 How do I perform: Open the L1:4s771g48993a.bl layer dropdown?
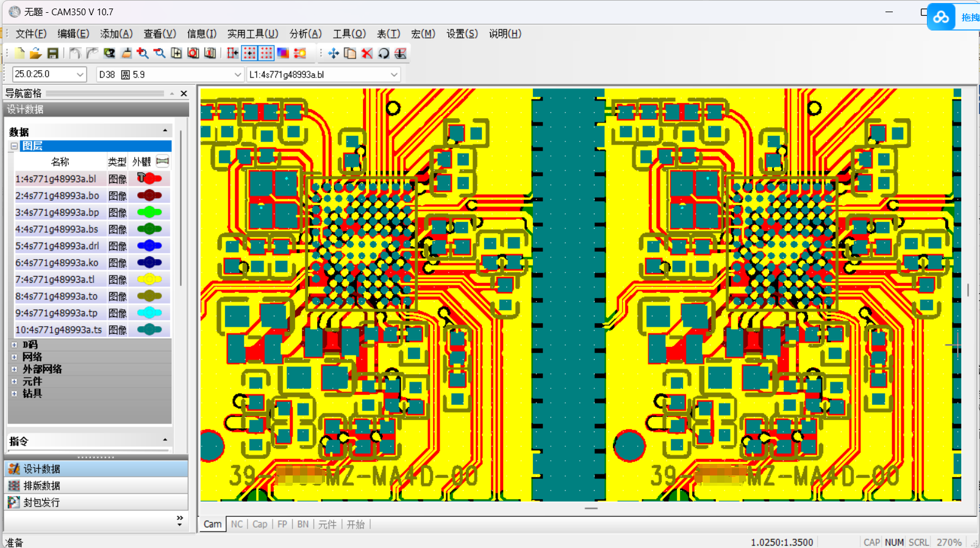click(x=394, y=74)
